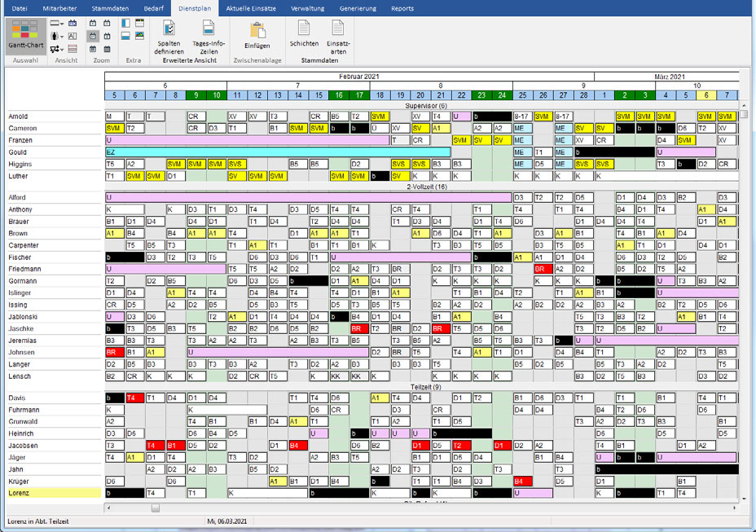Open Tages-Info-Zeilen settings
The image size is (756, 532).
coord(209,37)
